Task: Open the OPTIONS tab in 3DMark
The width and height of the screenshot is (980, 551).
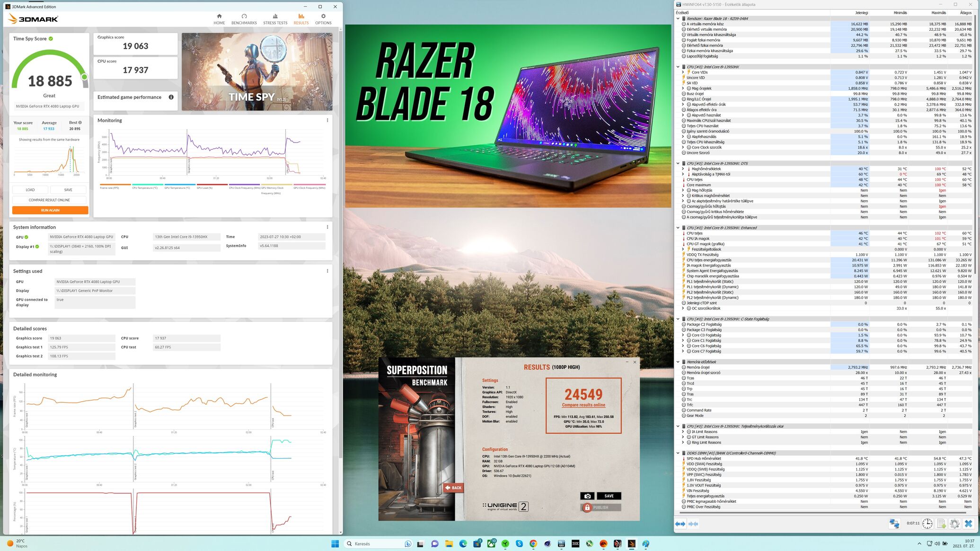Action: point(323,19)
